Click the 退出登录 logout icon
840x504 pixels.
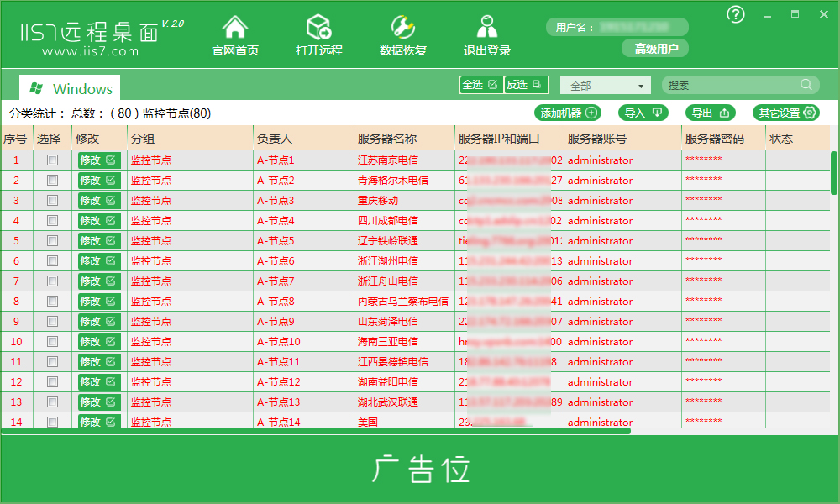coord(487,28)
